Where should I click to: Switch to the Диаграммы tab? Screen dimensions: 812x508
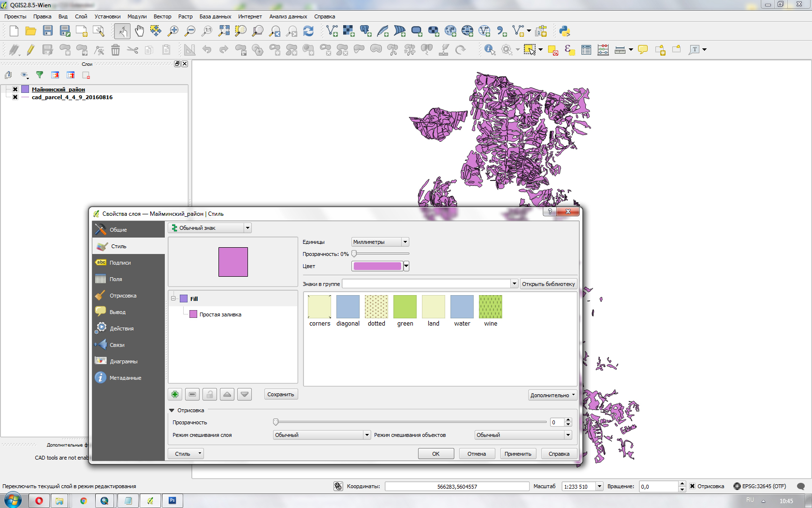(x=129, y=361)
